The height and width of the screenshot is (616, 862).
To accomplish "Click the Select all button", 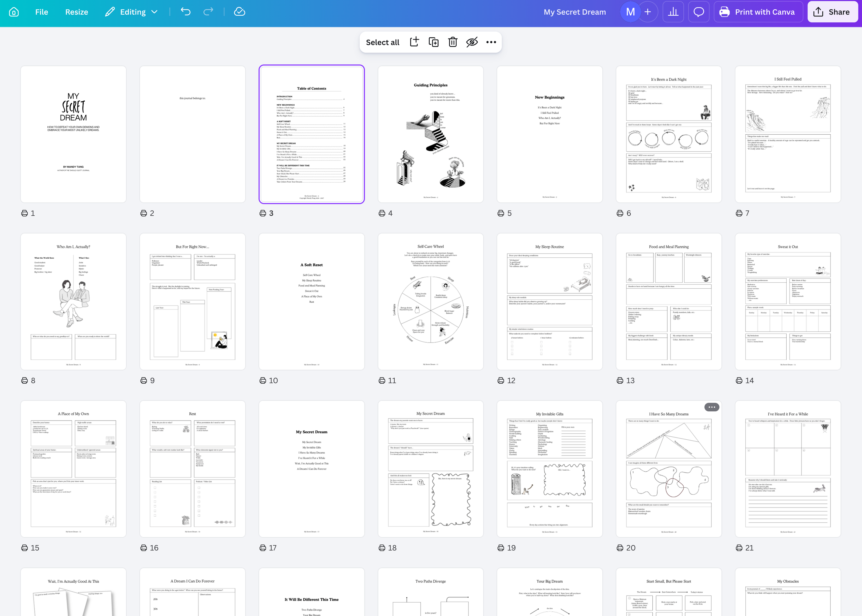I will [383, 42].
